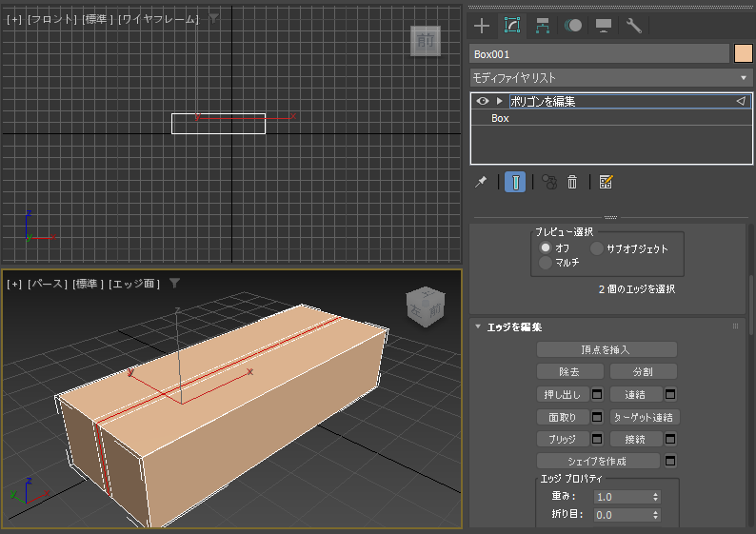Click the front viewport filter funnel icon
This screenshot has height=534, width=756.
213,18
